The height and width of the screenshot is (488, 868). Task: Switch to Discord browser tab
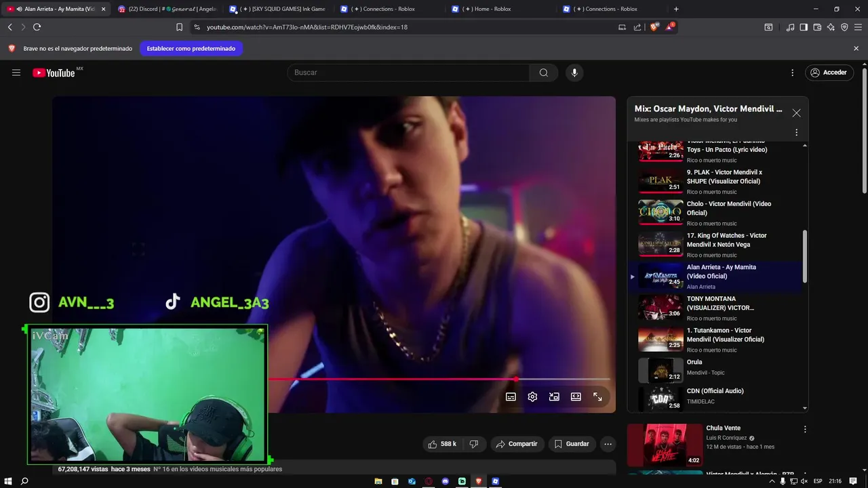[167, 9]
